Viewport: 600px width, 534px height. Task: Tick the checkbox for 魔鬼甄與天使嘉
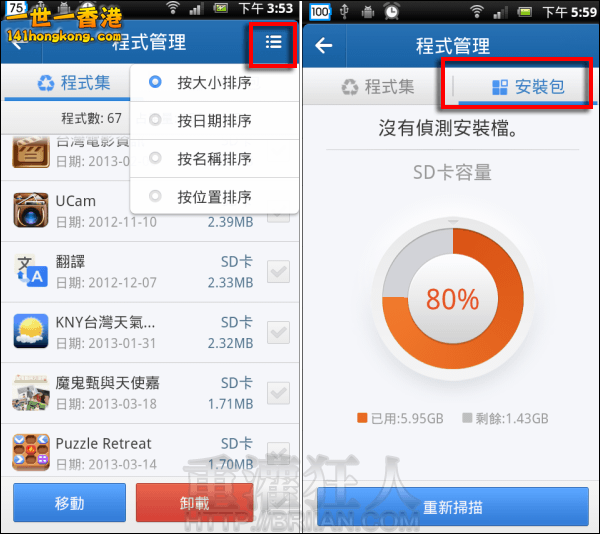278,393
